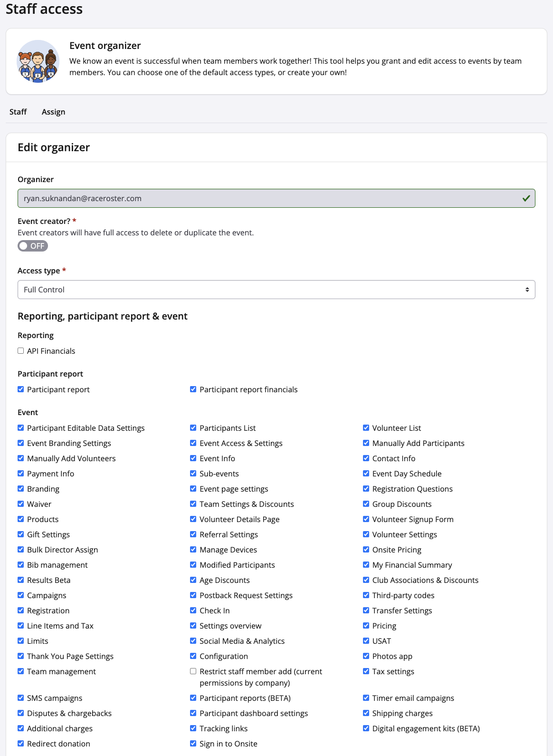
Task: Turn off the Photos app permission
Action: [x=366, y=656]
